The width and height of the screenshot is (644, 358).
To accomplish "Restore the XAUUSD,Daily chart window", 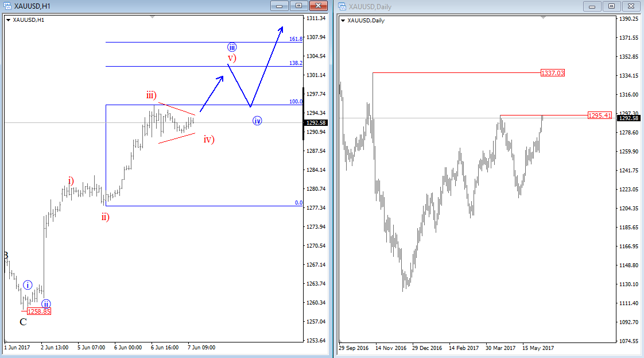I will [x=611, y=6].
